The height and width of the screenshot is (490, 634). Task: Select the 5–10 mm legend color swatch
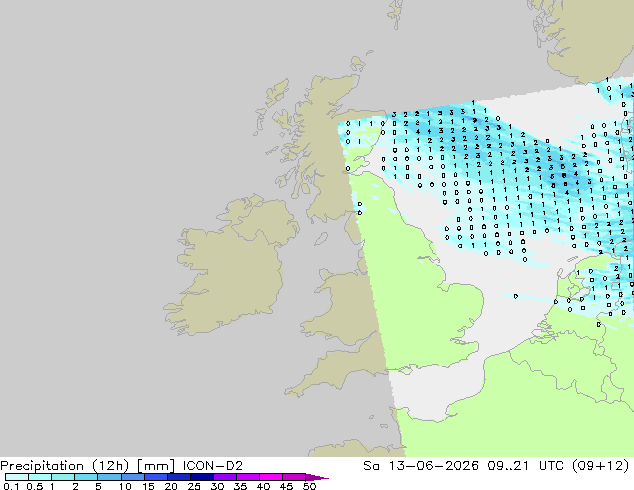pyautogui.click(x=109, y=477)
